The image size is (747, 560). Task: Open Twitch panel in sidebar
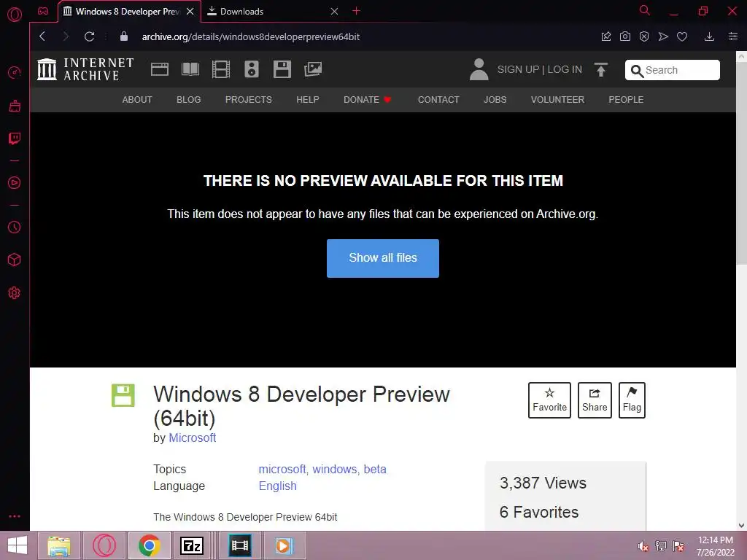point(15,139)
